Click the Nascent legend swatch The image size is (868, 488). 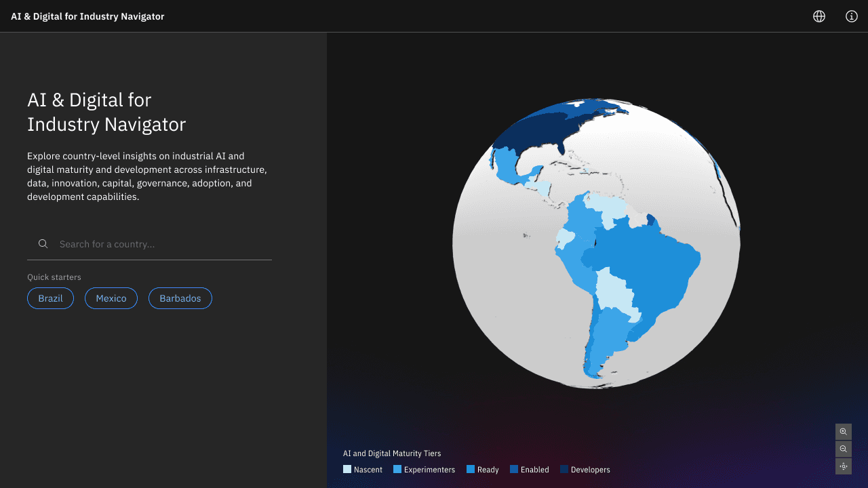tap(347, 469)
